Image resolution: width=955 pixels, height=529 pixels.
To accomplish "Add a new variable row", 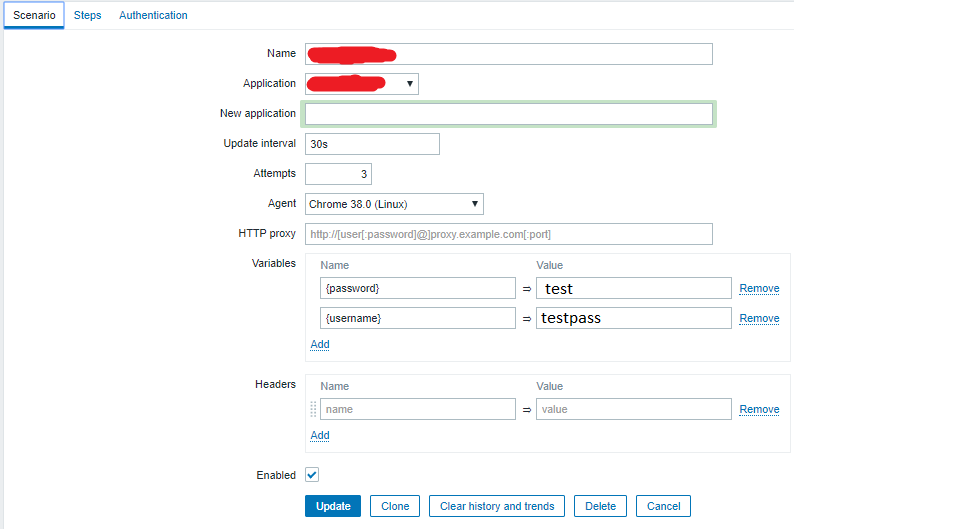I will [x=320, y=344].
